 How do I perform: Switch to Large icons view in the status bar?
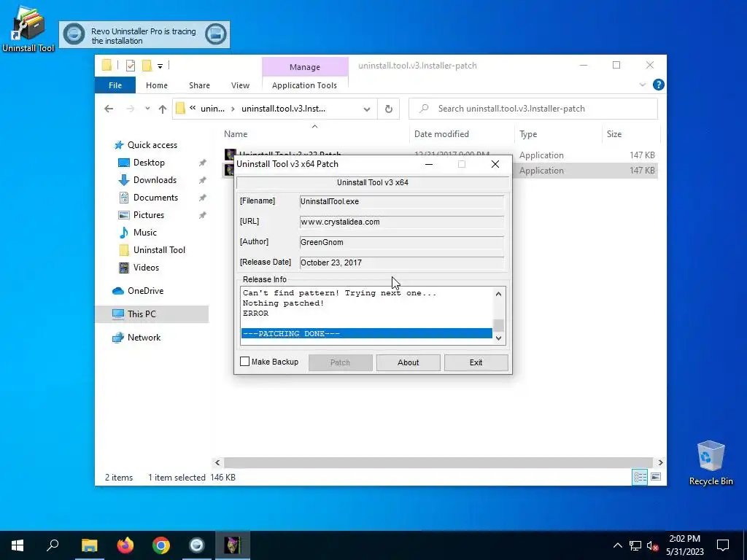656,477
